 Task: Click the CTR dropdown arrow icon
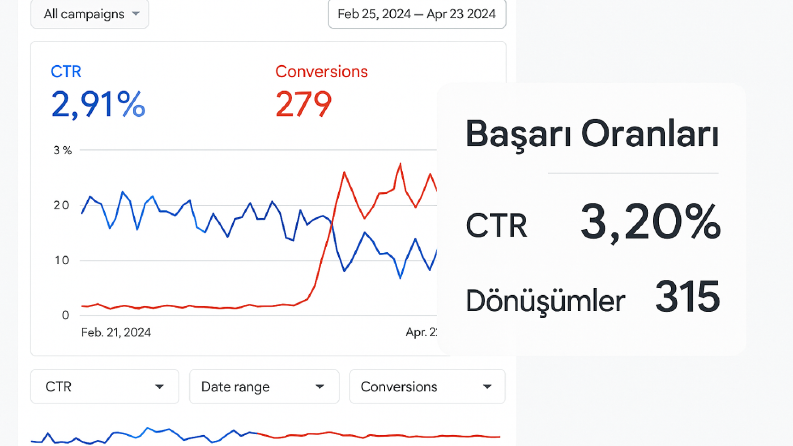(x=159, y=387)
